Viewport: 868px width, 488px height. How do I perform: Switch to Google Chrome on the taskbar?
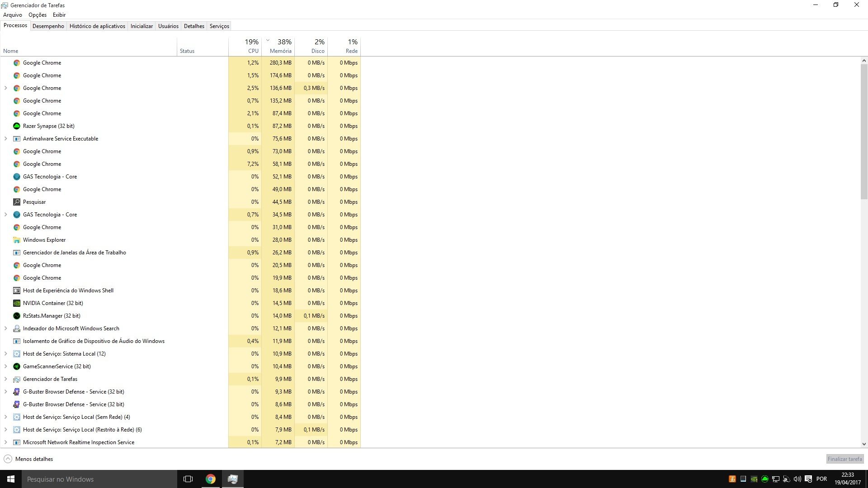coord(211,479)
